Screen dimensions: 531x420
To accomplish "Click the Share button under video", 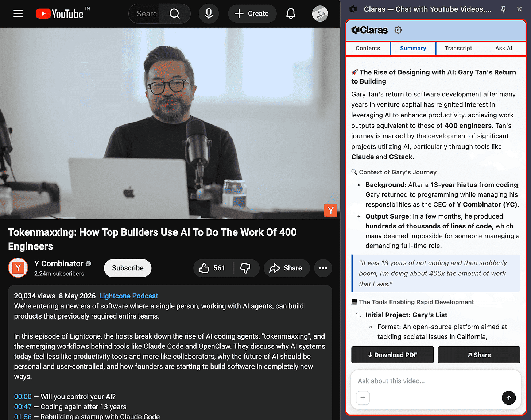I will [x=287, y=268].
